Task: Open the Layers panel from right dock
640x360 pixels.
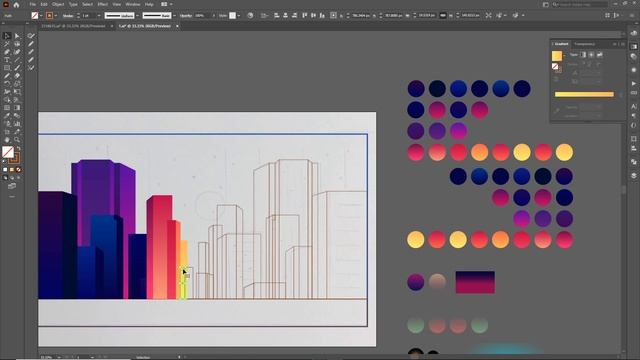Action: [x=633, y=175]
